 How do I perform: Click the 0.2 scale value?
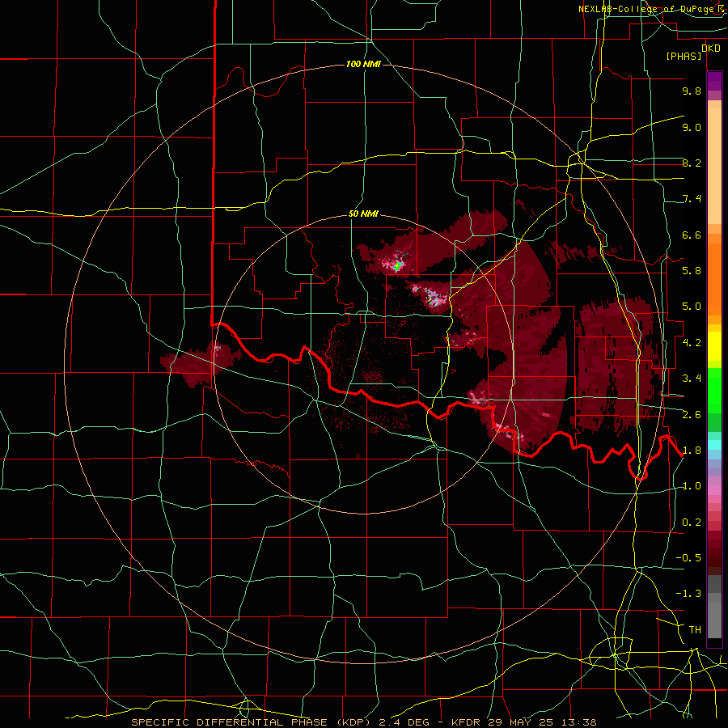692,522
